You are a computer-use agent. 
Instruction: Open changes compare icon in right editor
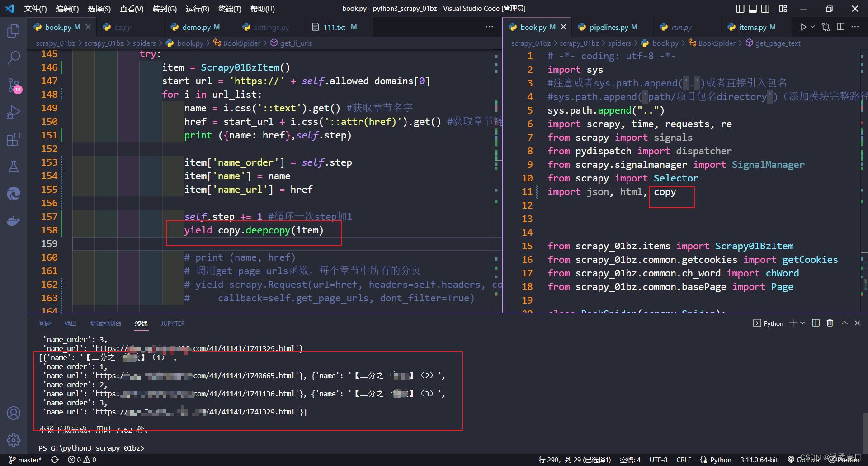[826, 27]
